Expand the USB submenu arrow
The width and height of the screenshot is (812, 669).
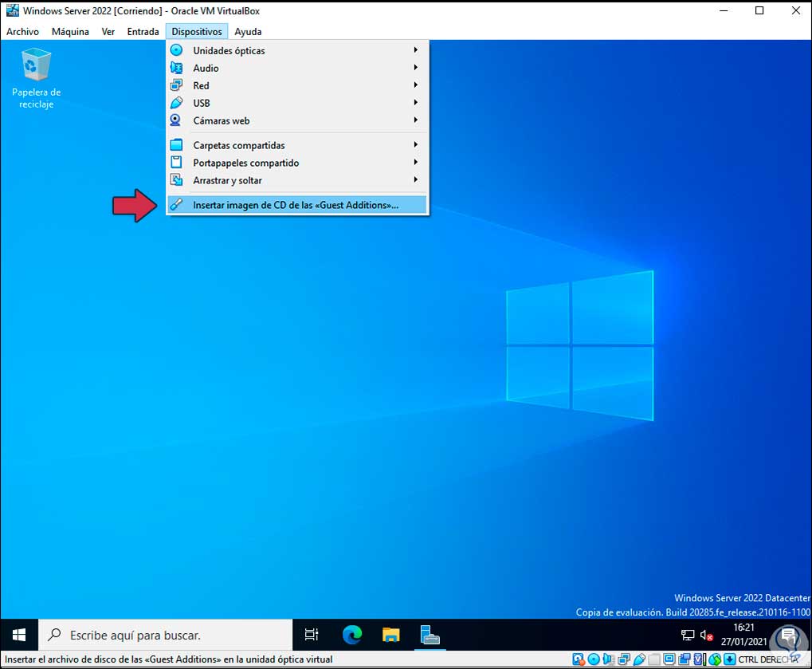[x=415, y=103]
